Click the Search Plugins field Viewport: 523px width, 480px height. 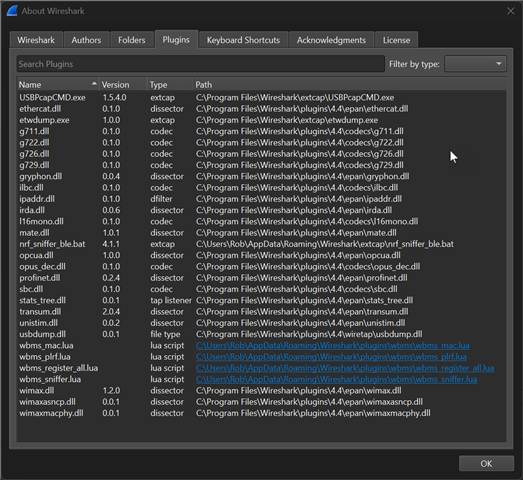201,64
